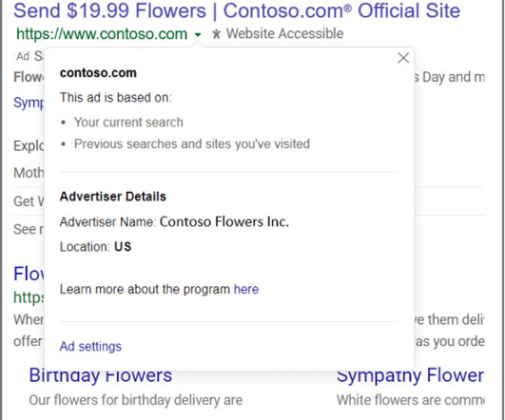This screenshot has height=420, width=505.
Task: Open the partially hidden Symp sitelink
Action: click(x=29, y=103)
